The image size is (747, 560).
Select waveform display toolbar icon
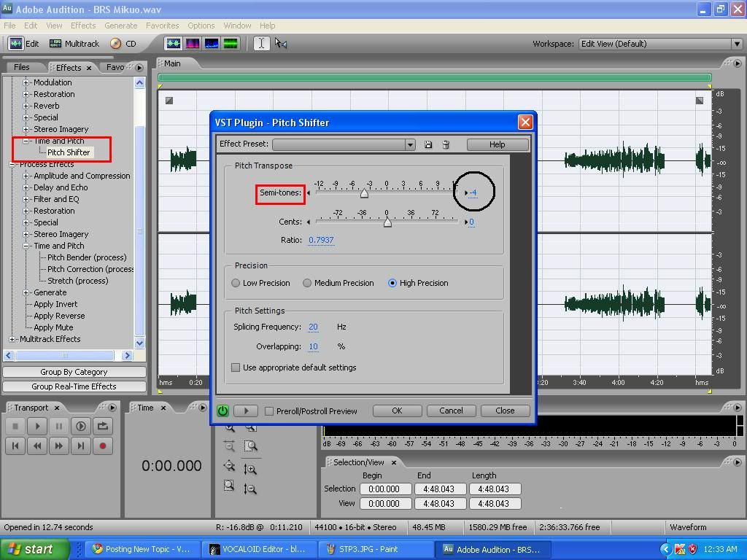(x=173, y=43)
